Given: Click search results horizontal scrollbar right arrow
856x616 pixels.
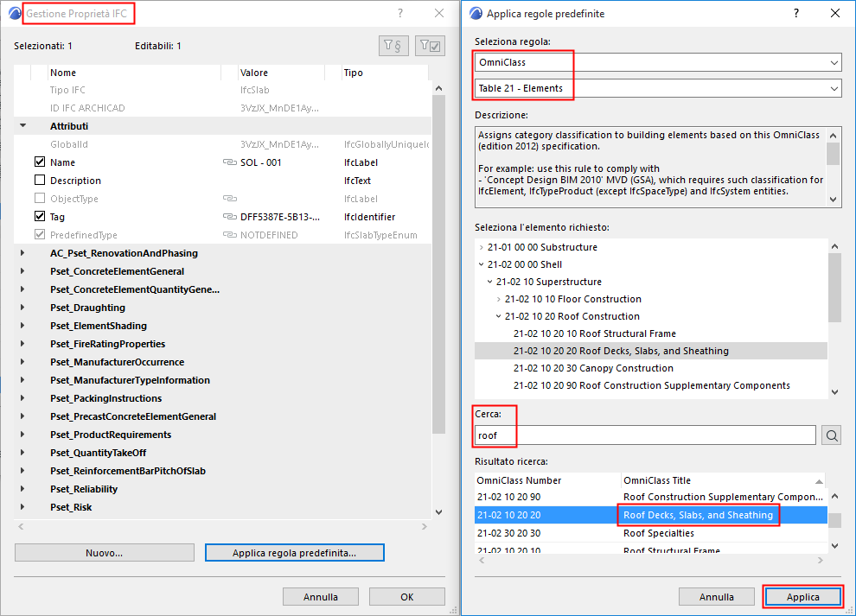Looking at the screenshot, I should (821, 561).
